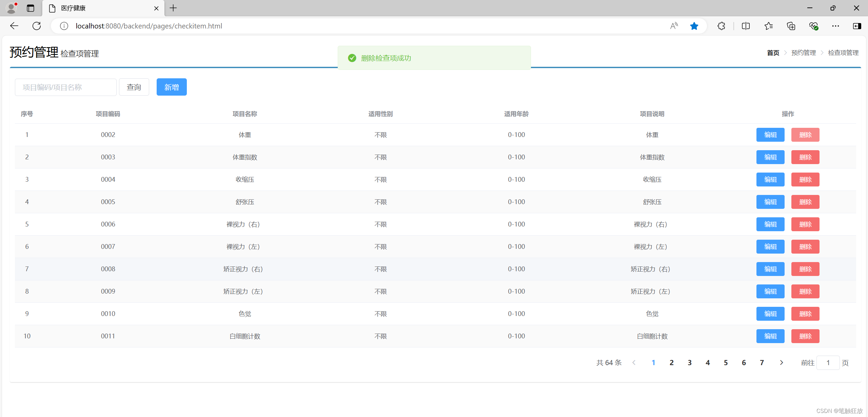
Task: Open Read aloud in address bar
Action: pos(674,26)
